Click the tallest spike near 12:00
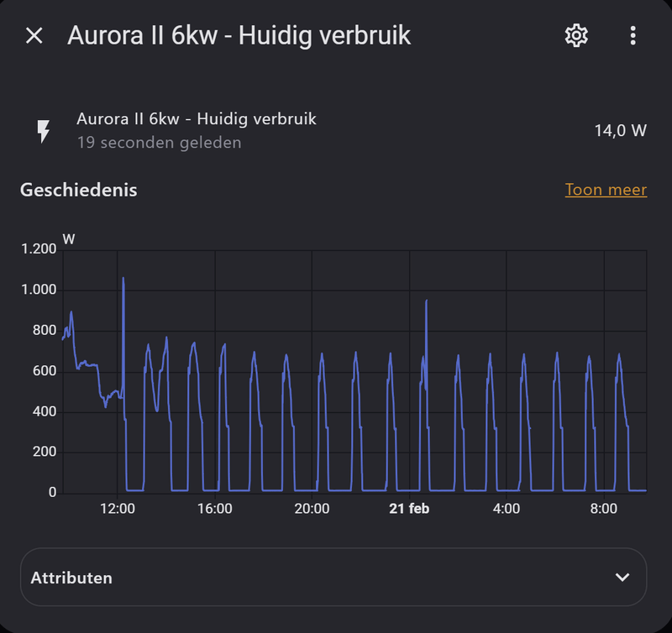This screenshot has width=672, height=633. tap(123, 281)
